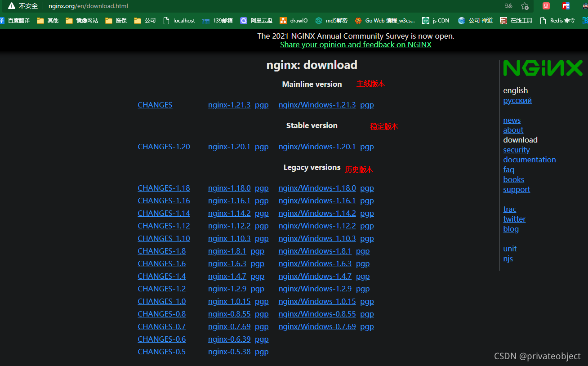Open the drawIO bookmark
Viewport: 588px width, 366px height.
(294, 21)
